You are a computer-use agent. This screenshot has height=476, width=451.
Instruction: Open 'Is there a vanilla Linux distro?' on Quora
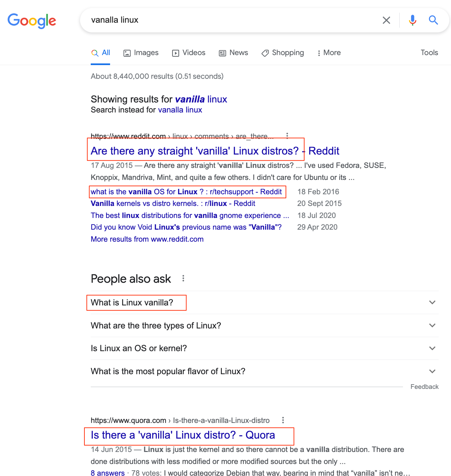182,435
